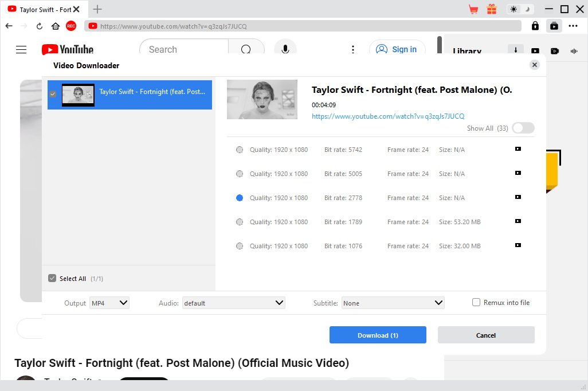Cancel the video download dialog
The height and width of the screenshot is (391, 588).
tap(486, 335)
